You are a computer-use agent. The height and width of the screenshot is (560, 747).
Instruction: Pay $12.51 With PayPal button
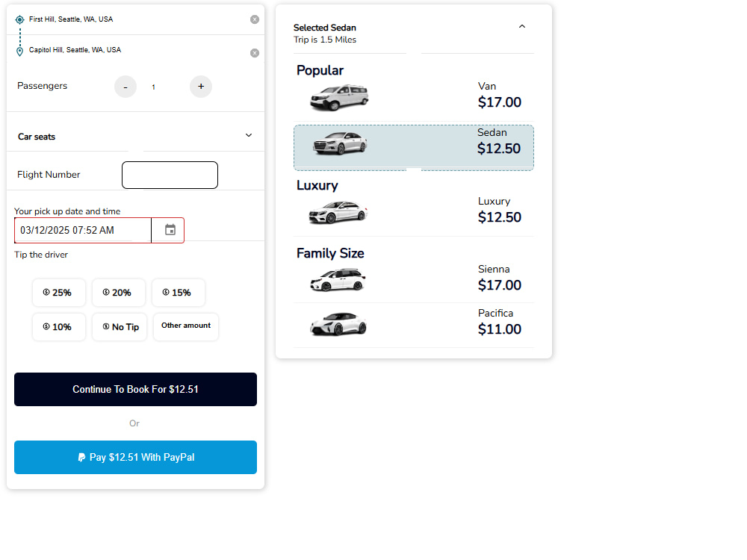[135, 457]
